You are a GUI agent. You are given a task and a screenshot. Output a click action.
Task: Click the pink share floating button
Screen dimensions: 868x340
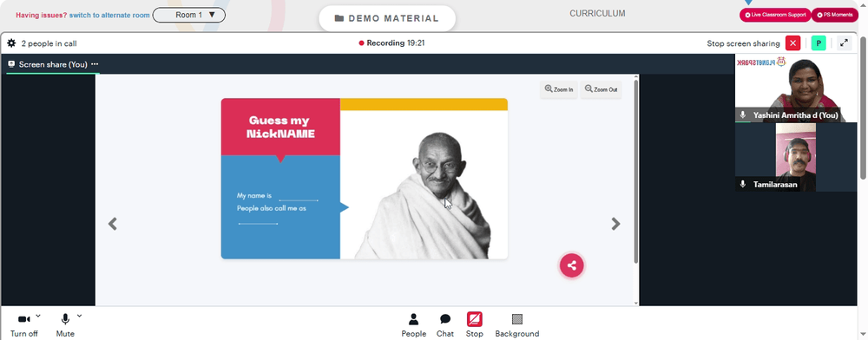pyautogui.click(x=572, y=265)
